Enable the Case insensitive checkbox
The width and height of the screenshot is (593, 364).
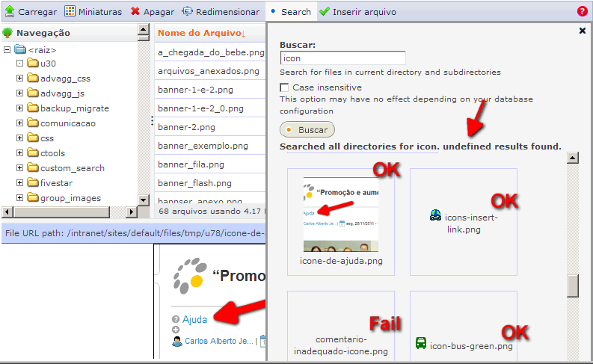pos(284,87)
